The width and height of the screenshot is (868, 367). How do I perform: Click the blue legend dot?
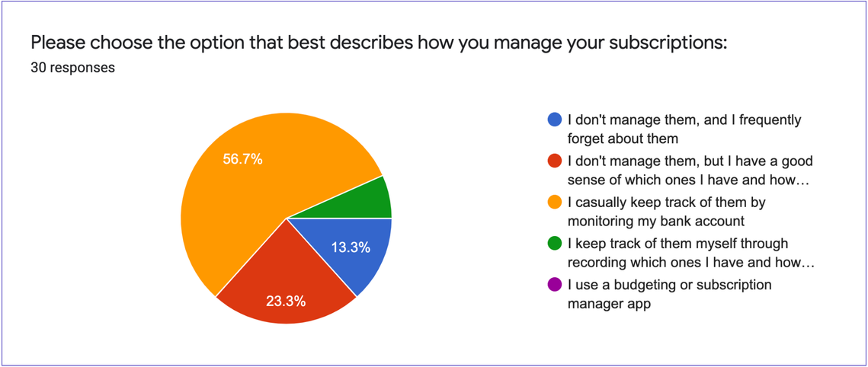554,120
